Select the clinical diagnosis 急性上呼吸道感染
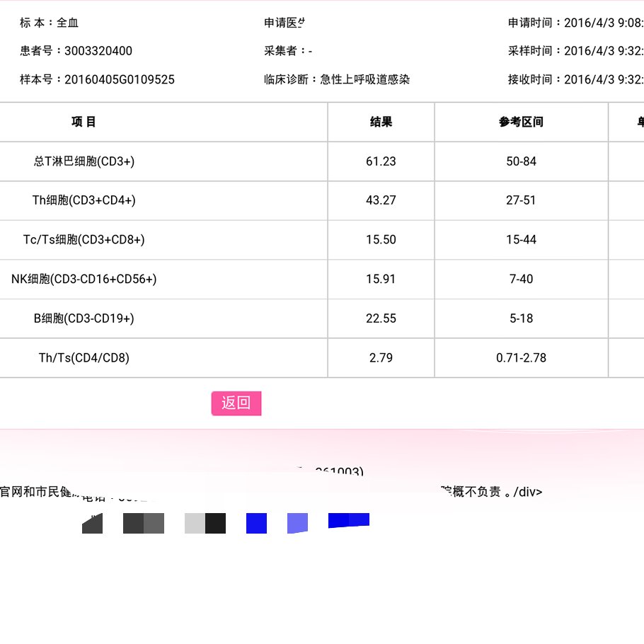Image resolution: width=644 pixels, height=644 pixels. pos(364,79)
